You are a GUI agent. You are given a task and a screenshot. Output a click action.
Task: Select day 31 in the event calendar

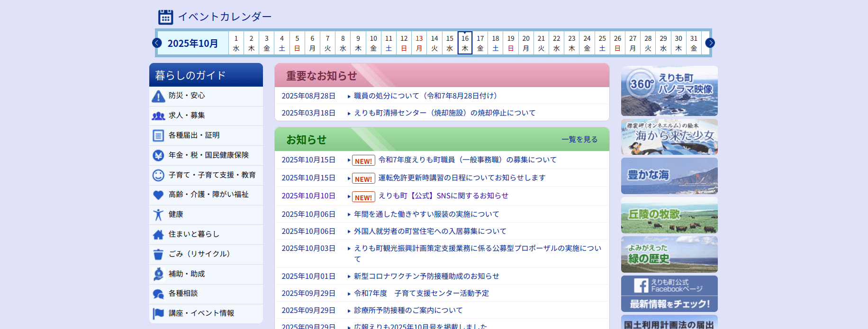point(694,43)
